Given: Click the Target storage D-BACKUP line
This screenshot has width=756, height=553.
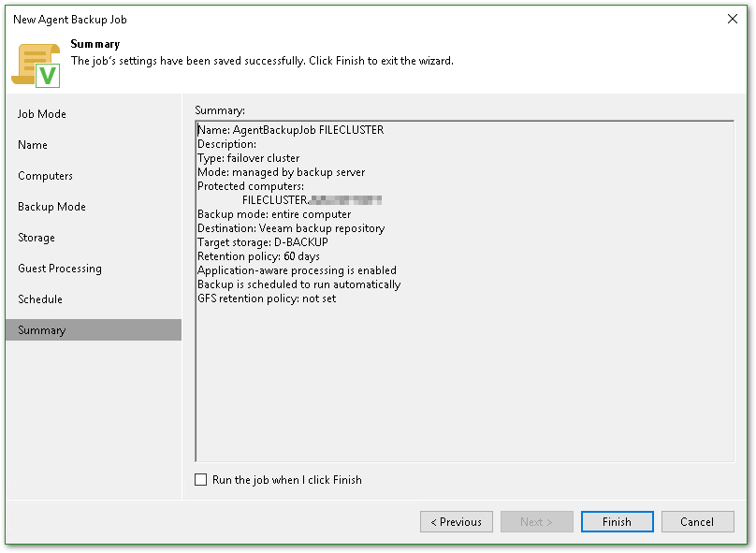Looking at the screenshot, I should click(x=262, y=242).
